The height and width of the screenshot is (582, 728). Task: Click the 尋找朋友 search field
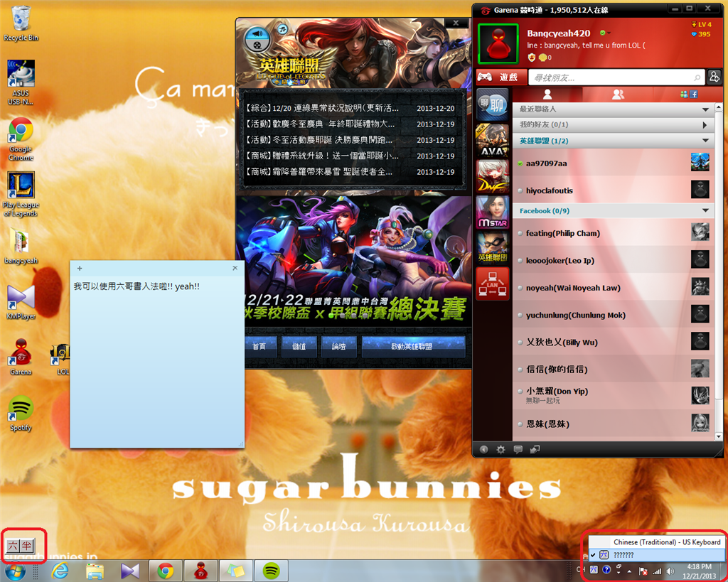tap(616, 77)
